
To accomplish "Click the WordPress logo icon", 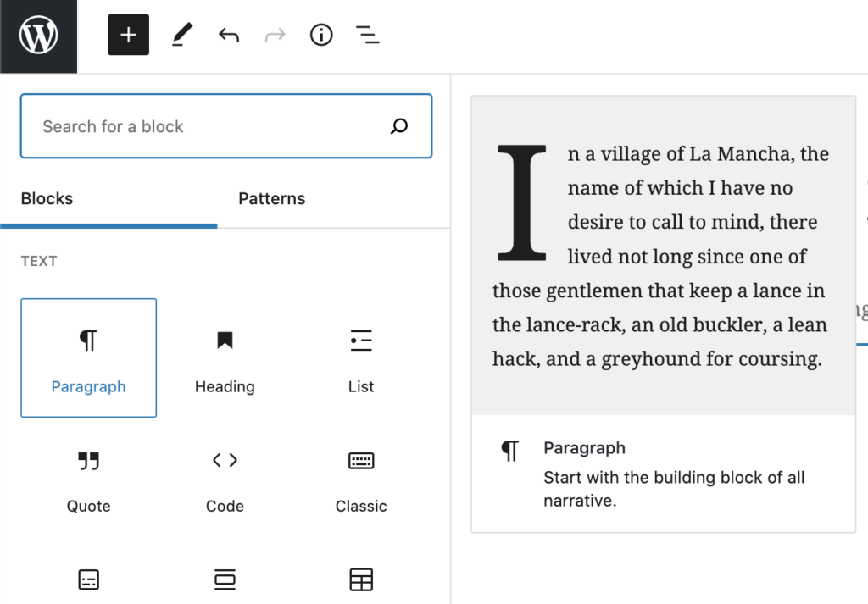I will point(38,36).
